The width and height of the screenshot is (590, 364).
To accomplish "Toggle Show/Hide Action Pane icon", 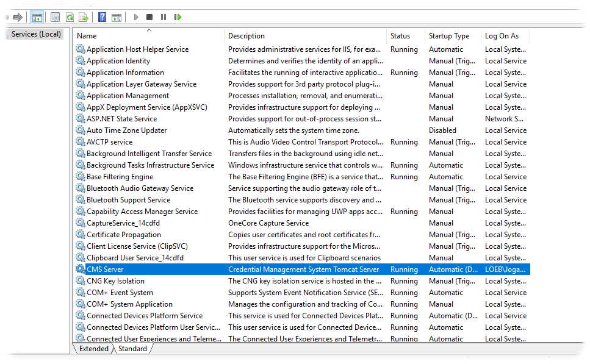I will pos(116,17).
